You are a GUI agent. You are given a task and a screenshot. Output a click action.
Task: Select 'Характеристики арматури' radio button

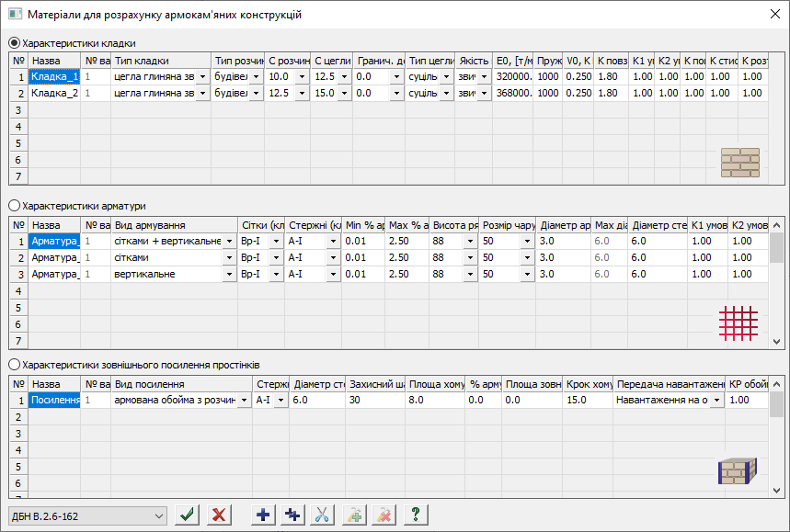tap(14, 207)
